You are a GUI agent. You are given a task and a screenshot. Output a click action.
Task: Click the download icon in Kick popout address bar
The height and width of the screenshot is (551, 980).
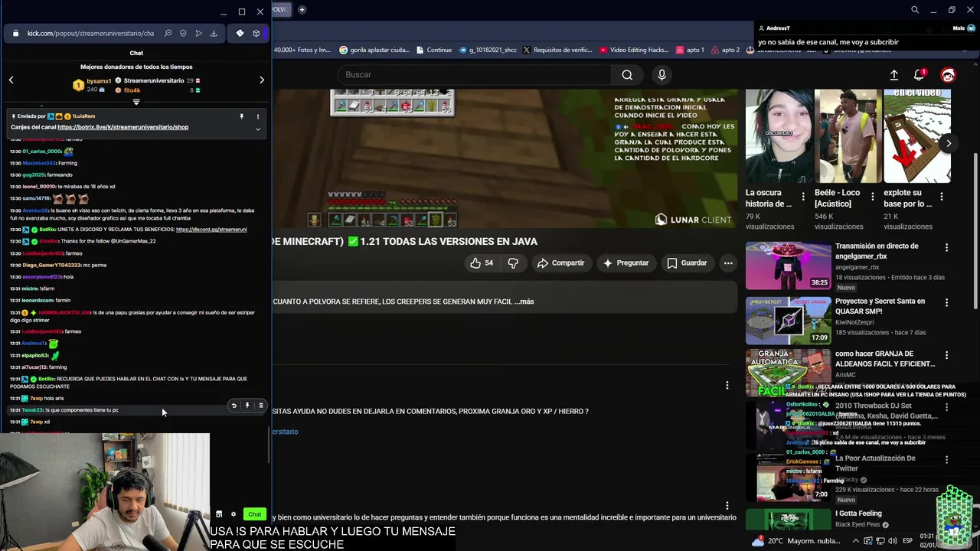[214, 34]
